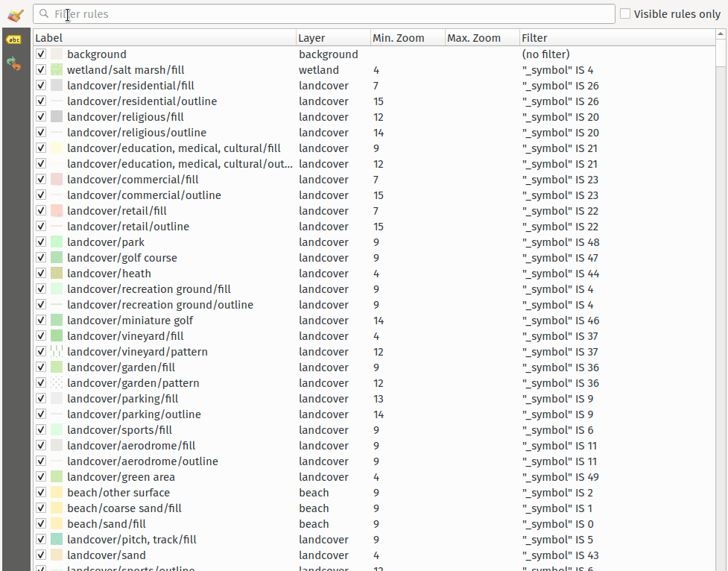The width and height of the screenshot is (728, 571).
Task: Click the magnifier icon in filter box
Action: tap(45, 14)
